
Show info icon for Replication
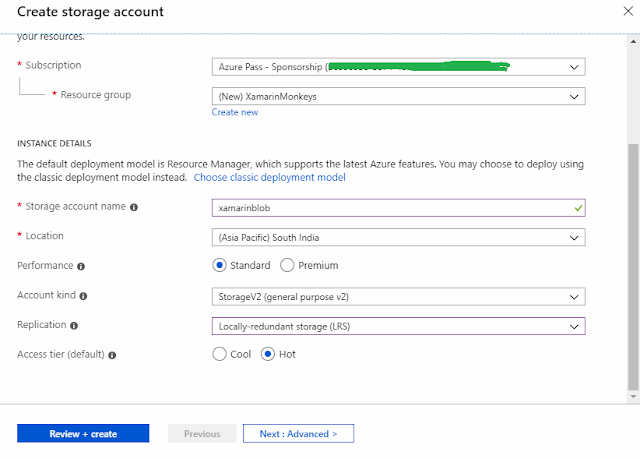point(74,326)
